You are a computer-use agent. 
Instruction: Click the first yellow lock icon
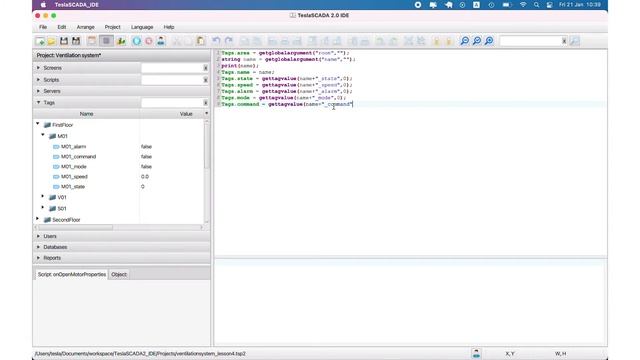point(436,41)
